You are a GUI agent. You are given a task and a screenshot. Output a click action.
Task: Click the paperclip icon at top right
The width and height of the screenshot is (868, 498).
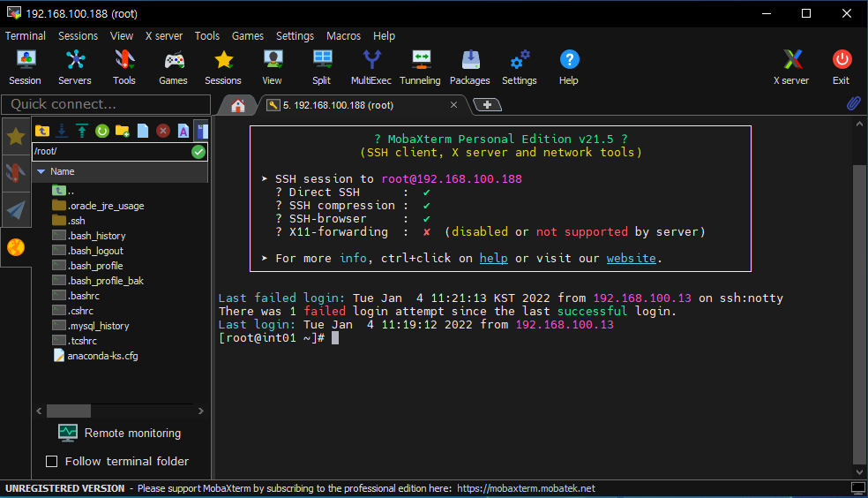854,103
